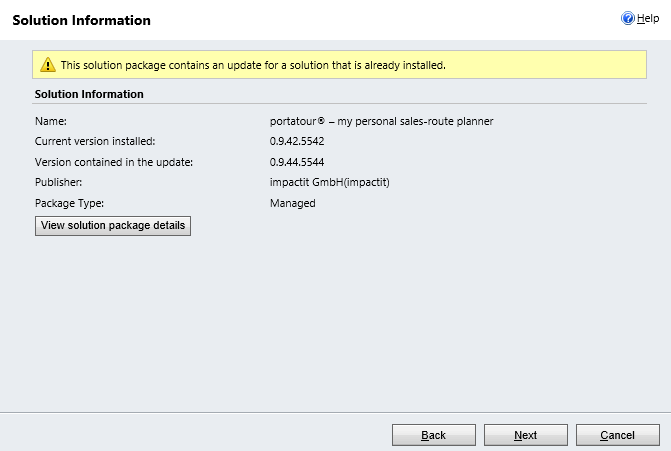This screenshot has height=451, width=671.
Task: Click the Managed package type value
Action: tap(293, 203)
